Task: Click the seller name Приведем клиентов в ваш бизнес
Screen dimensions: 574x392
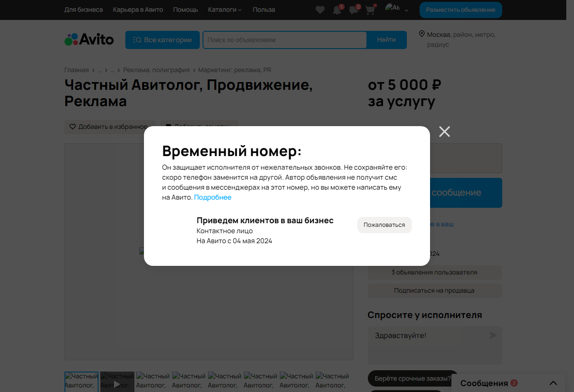Action: 265,220
